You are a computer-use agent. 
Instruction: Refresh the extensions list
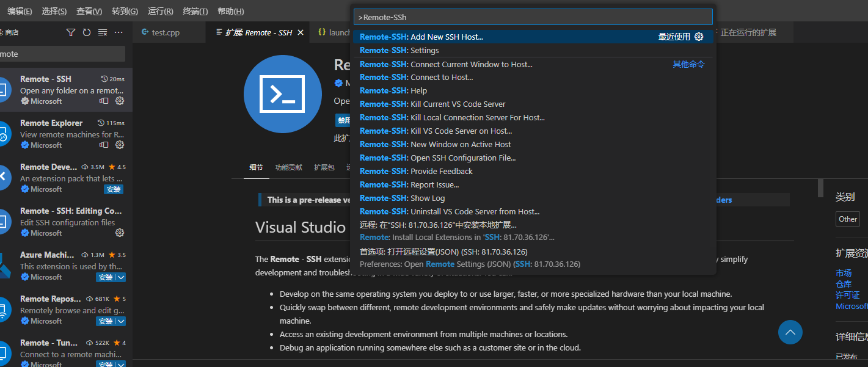(87, 32)
